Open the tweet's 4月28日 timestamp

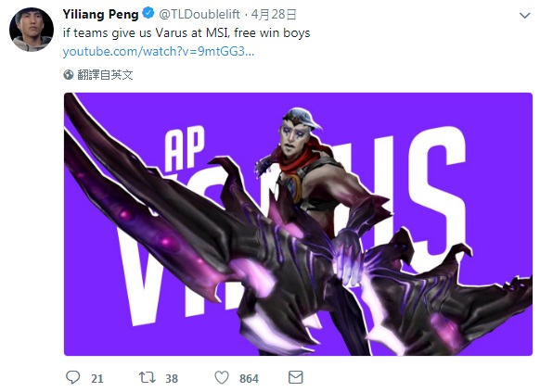click(274, 14)
